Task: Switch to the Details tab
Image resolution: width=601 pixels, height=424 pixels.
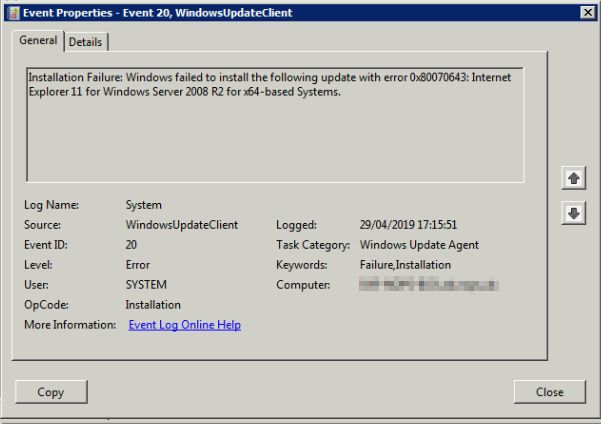Action: pos(85,42)
